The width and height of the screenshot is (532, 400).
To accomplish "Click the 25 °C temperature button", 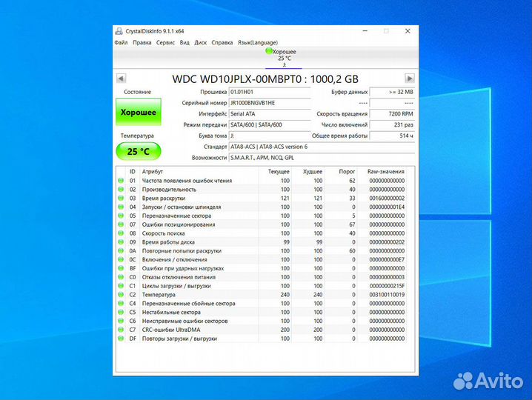I will (x=139, y=151).
